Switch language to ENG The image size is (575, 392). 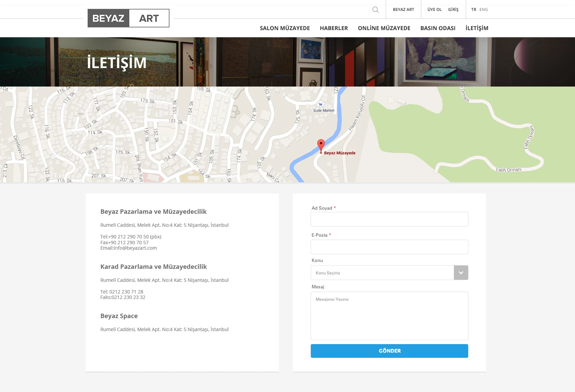click(x=484, y=10)
